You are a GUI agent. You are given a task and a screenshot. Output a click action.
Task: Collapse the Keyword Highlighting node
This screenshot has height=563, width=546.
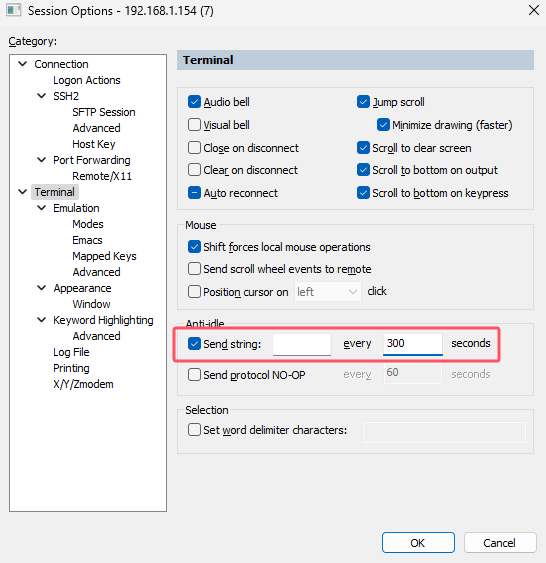coord(42,320)
